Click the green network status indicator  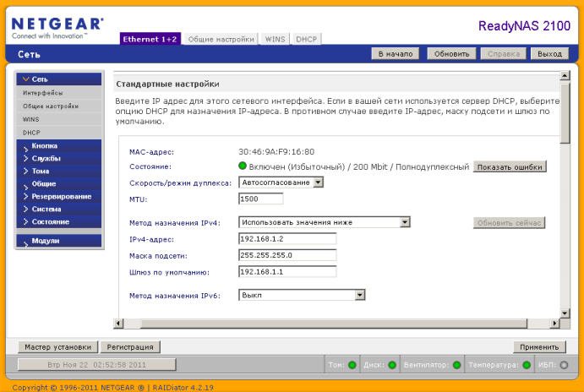click(243, 166)
